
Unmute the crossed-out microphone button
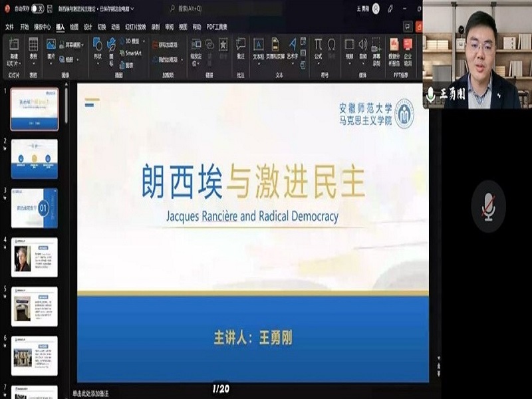pos(488,205)
